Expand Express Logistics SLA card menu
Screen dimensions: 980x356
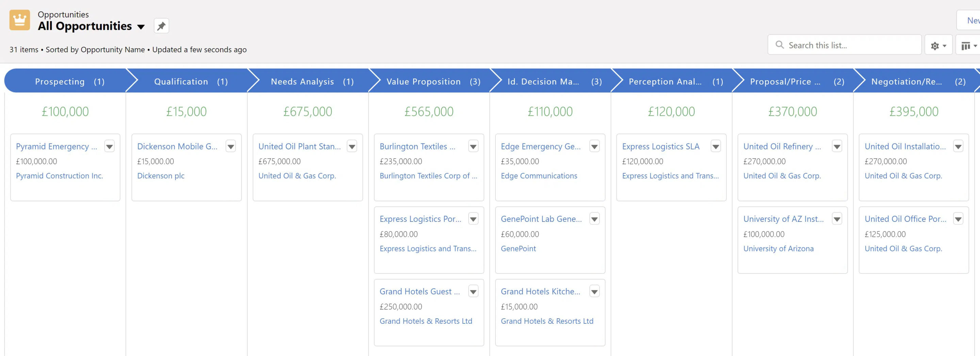click(x=715, y=146)
